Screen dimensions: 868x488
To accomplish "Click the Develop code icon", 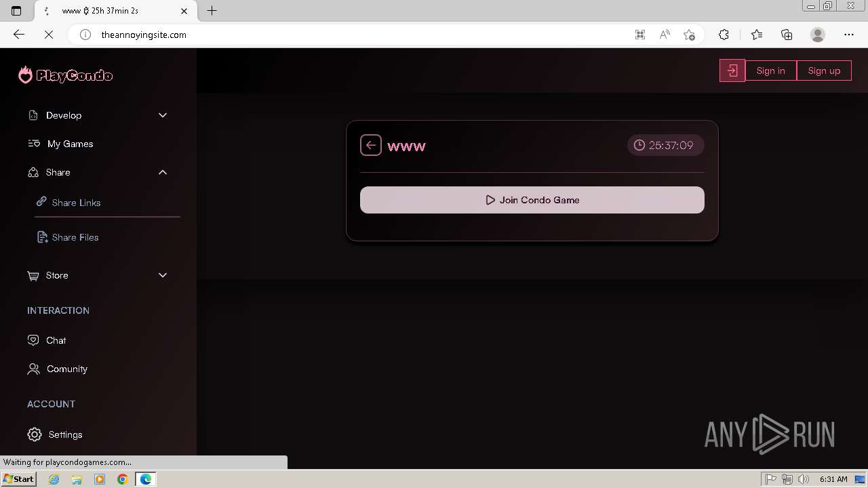I will [x=33, y=115].
